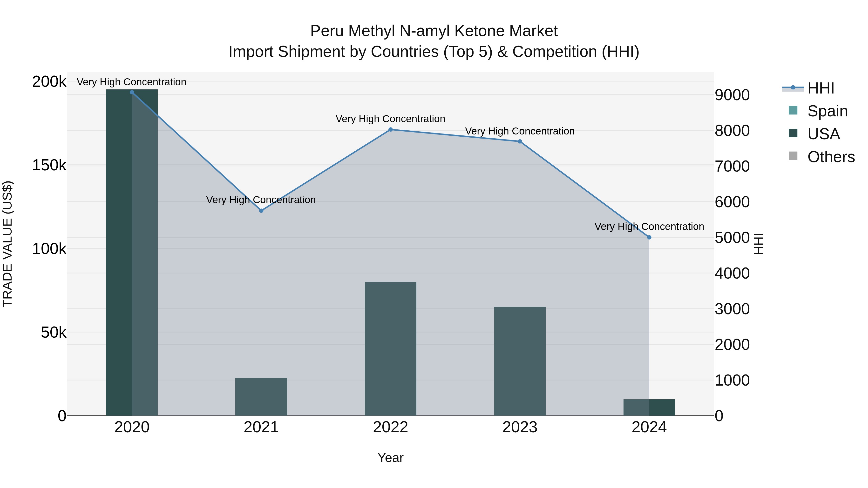
Task: Click the 150k left axis tick
Action: coord(49,165)
